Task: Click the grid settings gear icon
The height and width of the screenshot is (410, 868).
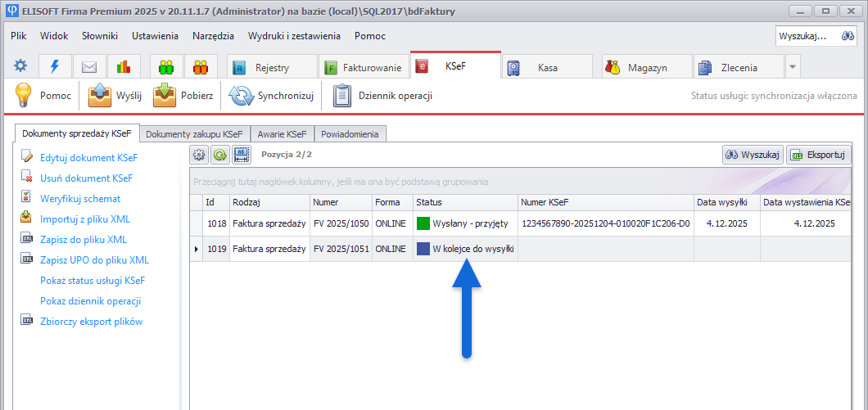Action: (x=198, y=154)
